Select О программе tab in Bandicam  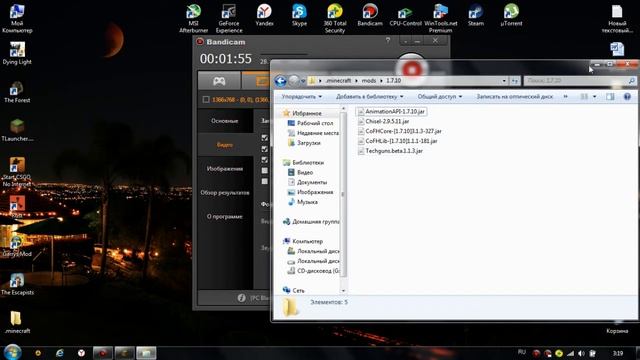click(225, 216)
